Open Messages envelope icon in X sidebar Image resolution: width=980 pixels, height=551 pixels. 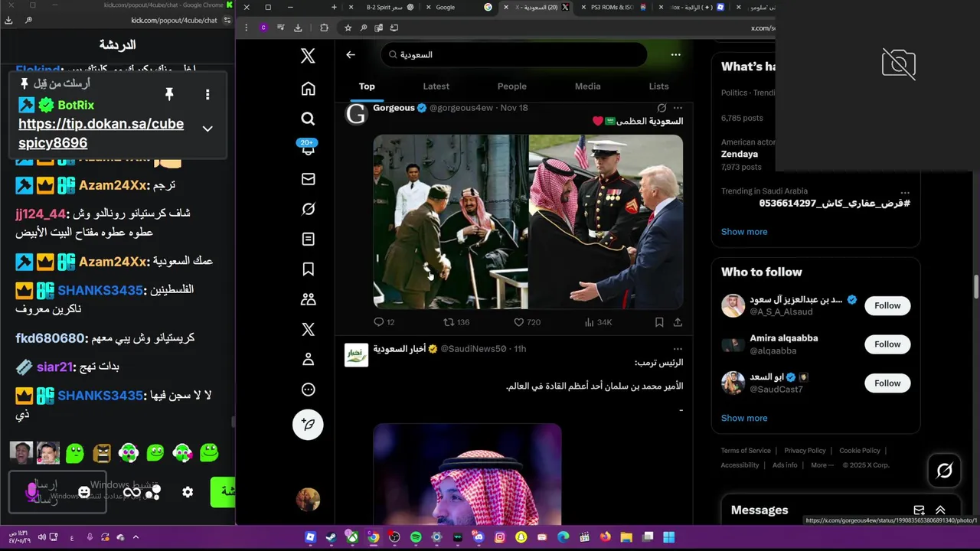(x=308, y=179)
